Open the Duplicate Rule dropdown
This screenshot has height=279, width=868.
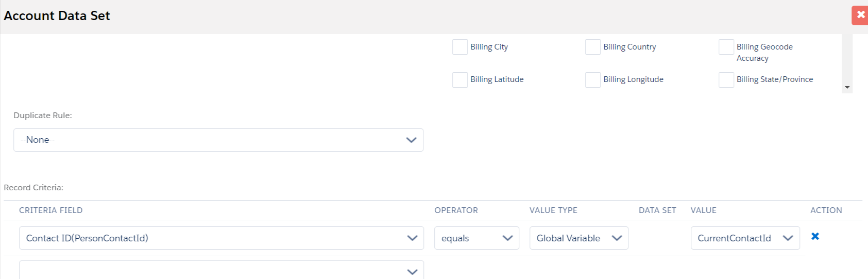pos(218,140)
